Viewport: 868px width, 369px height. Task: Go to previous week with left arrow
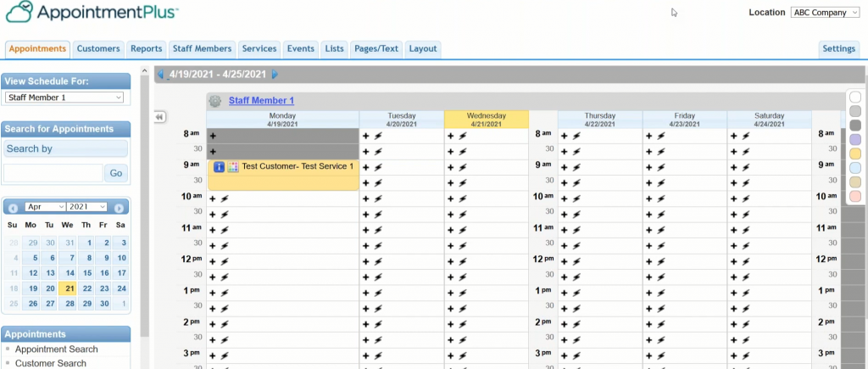[160, 75]
